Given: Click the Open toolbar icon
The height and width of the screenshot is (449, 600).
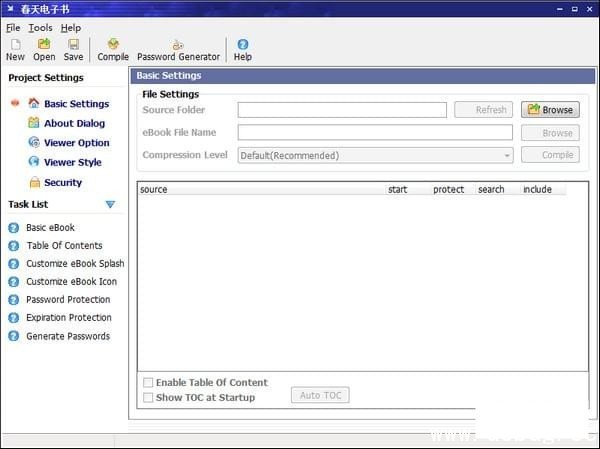Looking at the screenshot, I should point(44,49).
